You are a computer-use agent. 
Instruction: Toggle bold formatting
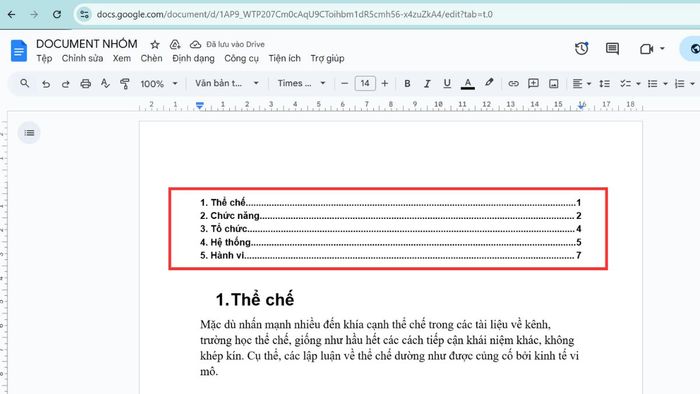pos(407,84)
